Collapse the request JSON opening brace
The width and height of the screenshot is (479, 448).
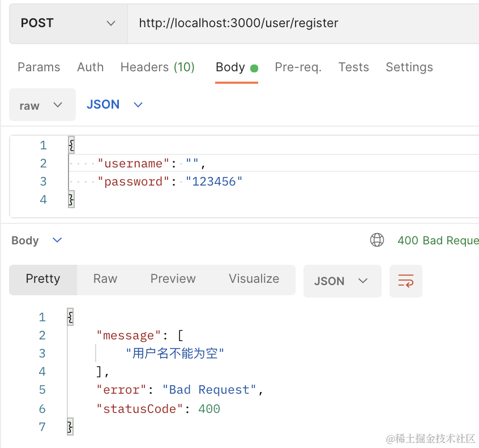point(71,145)
